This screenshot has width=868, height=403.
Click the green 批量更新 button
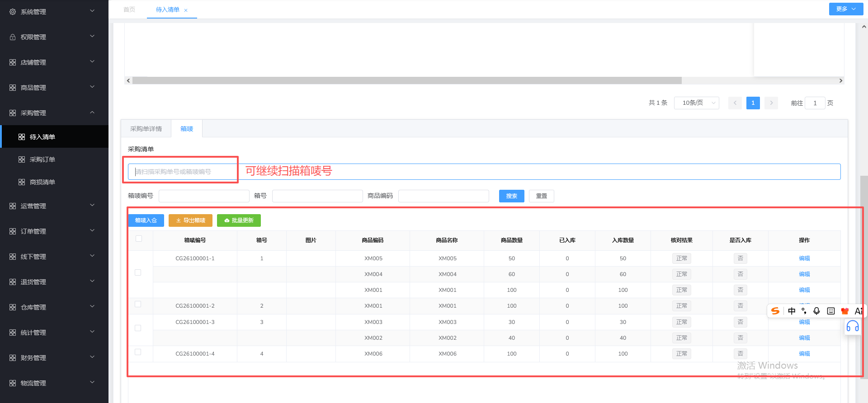coord(239,220)
